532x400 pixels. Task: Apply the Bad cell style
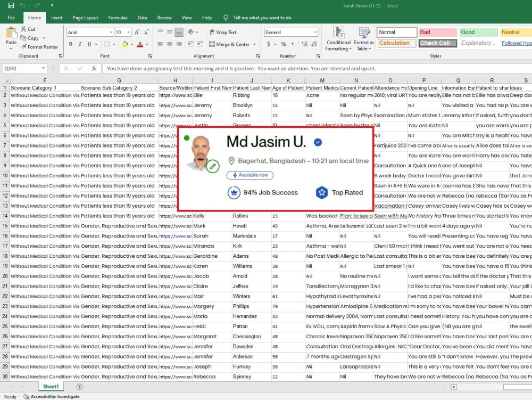pyautogui.click(x=437, y=32)
